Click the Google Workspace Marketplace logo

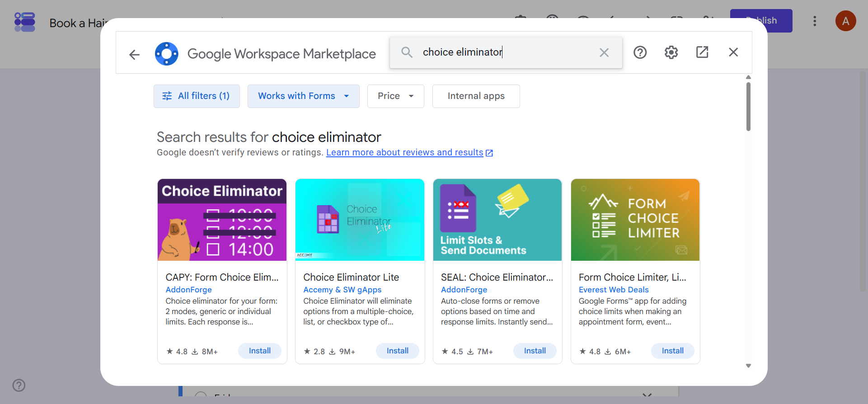(167, 54)
